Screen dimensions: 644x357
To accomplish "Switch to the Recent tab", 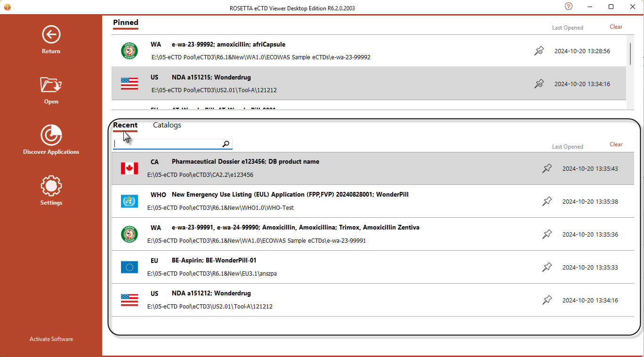I will (125, 125).
